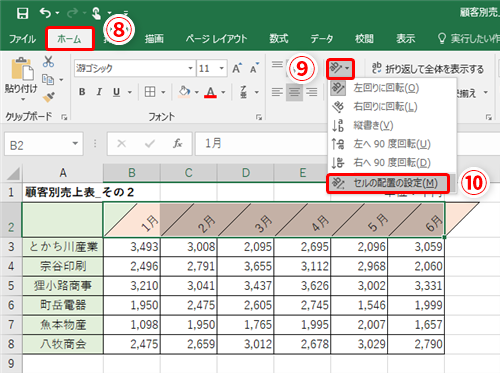Align text left in cells

[277, 92]
